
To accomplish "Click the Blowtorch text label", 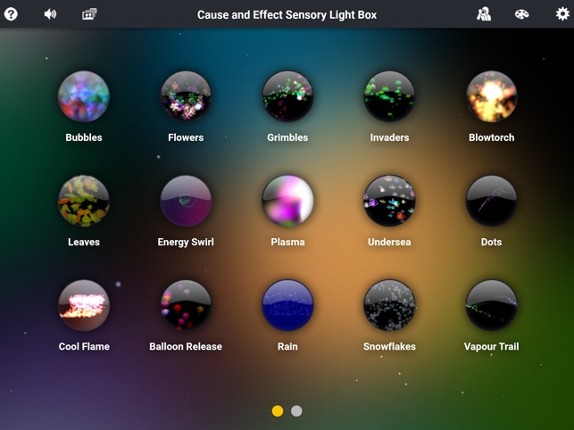I will 492,138.
